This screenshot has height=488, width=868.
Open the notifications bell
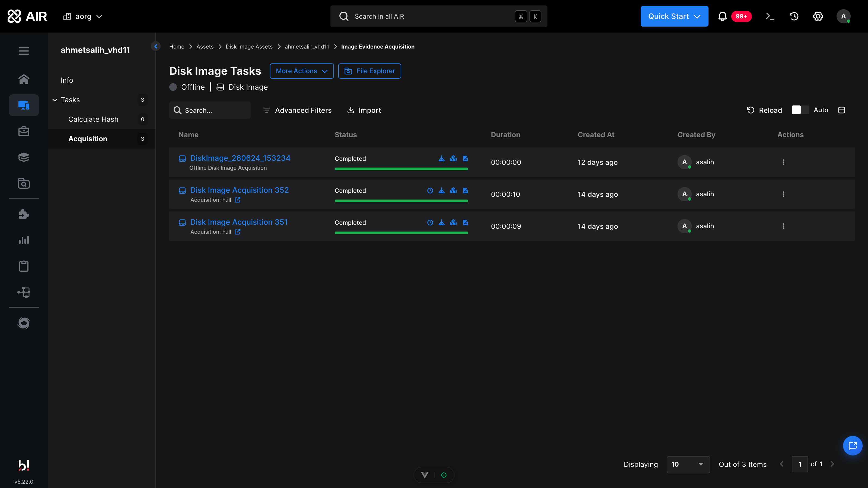tap(722, 16)
